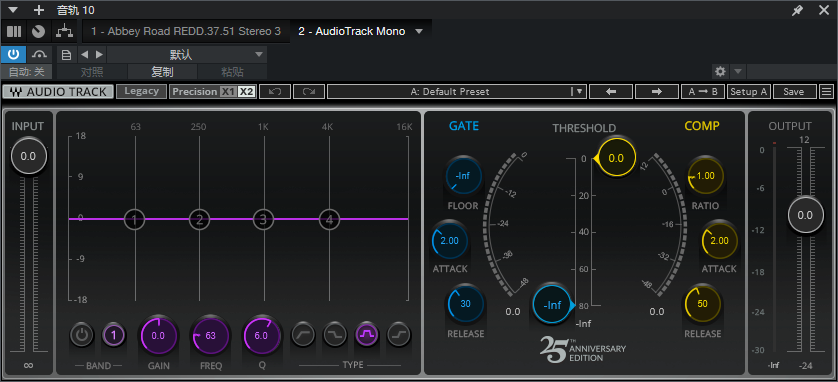Load previous Waves preset left arrow

click(x=611, y=92)
